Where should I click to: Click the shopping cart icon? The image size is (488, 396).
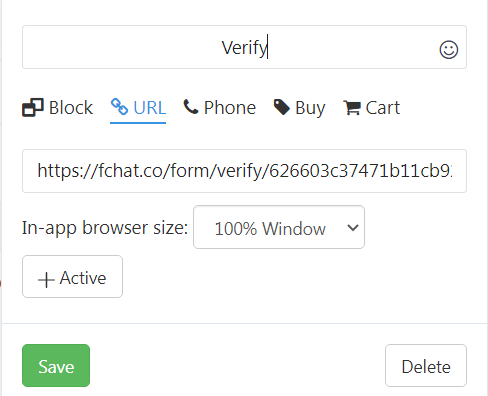(352, 108)
